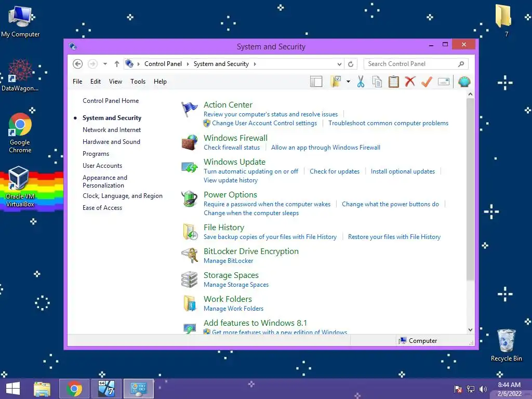Screen dimensions: 532x399
Task: Open the Edit menu
Action: point(96,82)
